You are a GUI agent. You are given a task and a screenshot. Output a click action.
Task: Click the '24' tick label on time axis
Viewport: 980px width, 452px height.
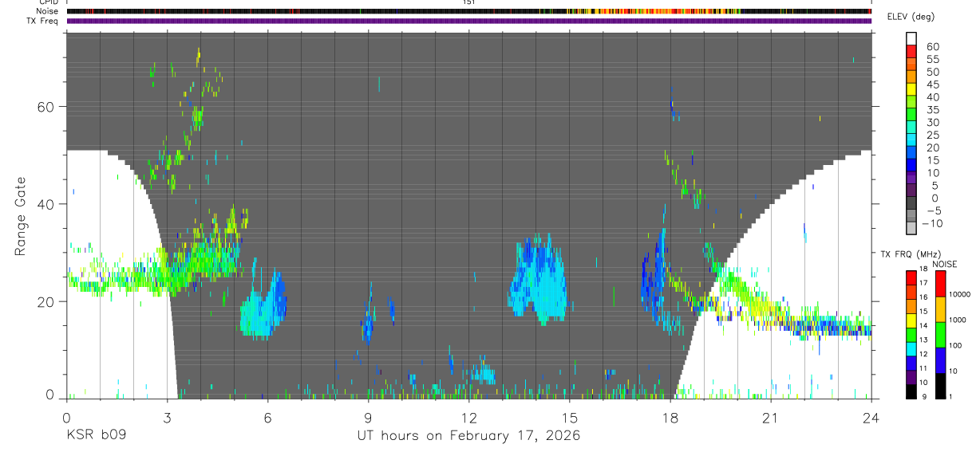pyautogui.click(x=871, y=417)
